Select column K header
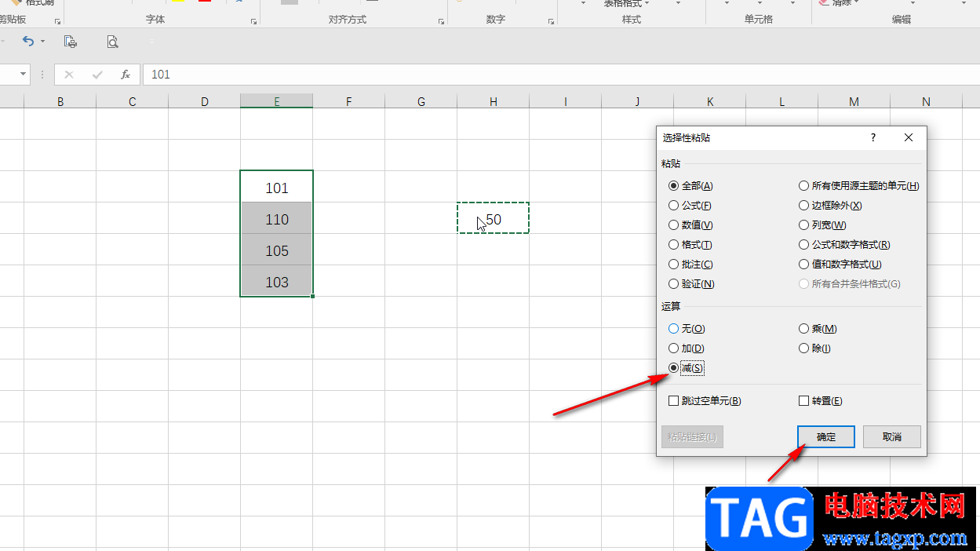This screenshot has height=551, width=980. (710, 101)
